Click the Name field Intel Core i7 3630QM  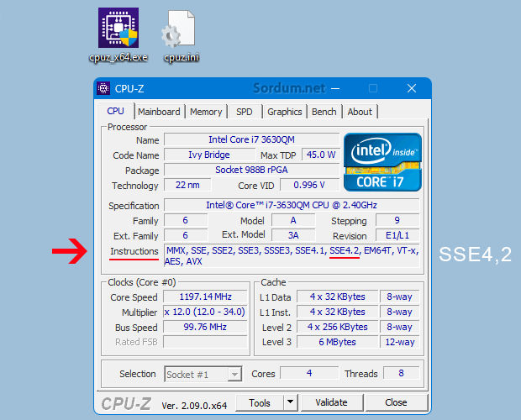tap(251, 139)
